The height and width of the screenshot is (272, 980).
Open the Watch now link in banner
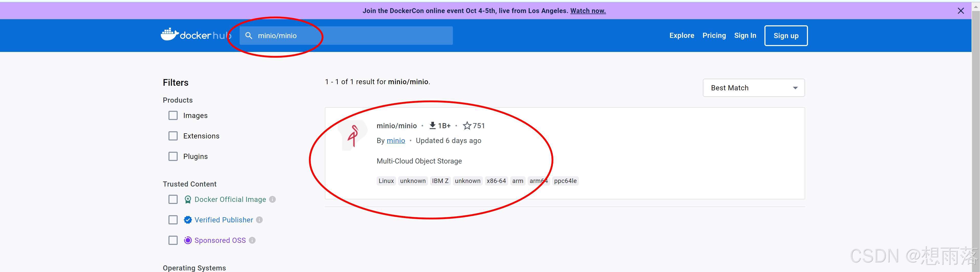point(588,11)
